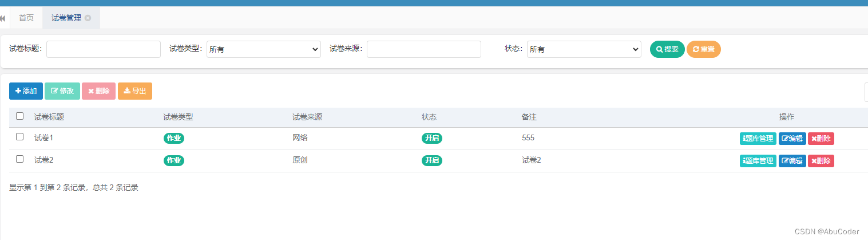This screenshot has height=240, width=868.
Task: Click the orange 重置 reset button
Action: coord(704,49)
